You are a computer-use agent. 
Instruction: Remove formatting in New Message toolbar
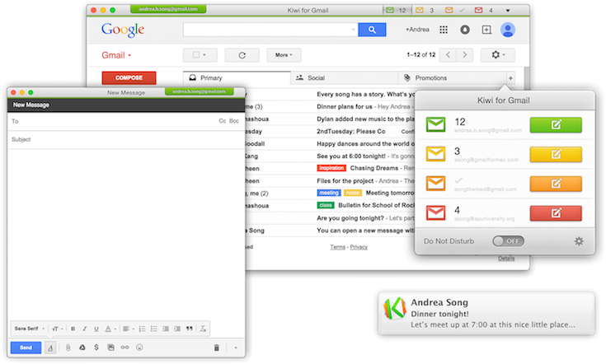tap(203, 329)
